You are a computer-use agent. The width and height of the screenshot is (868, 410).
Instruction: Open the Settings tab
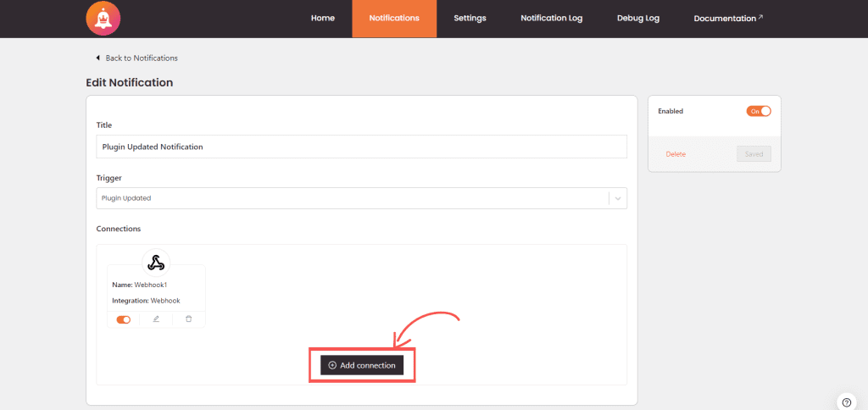point(470,19)
